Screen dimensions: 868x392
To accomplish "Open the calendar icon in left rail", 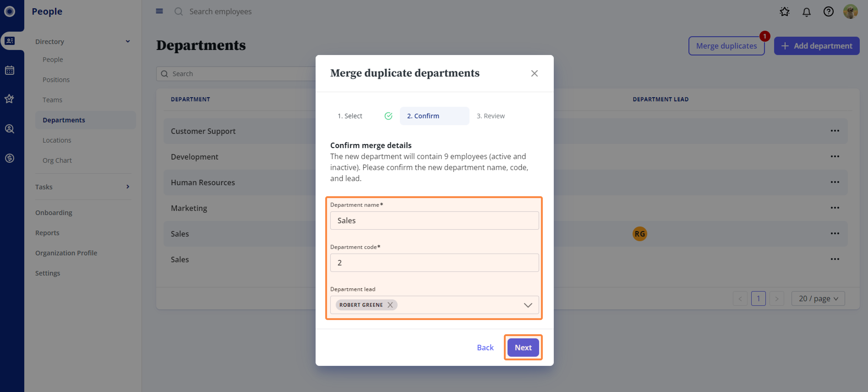I will pyautogui.click(x=9, y=70).
